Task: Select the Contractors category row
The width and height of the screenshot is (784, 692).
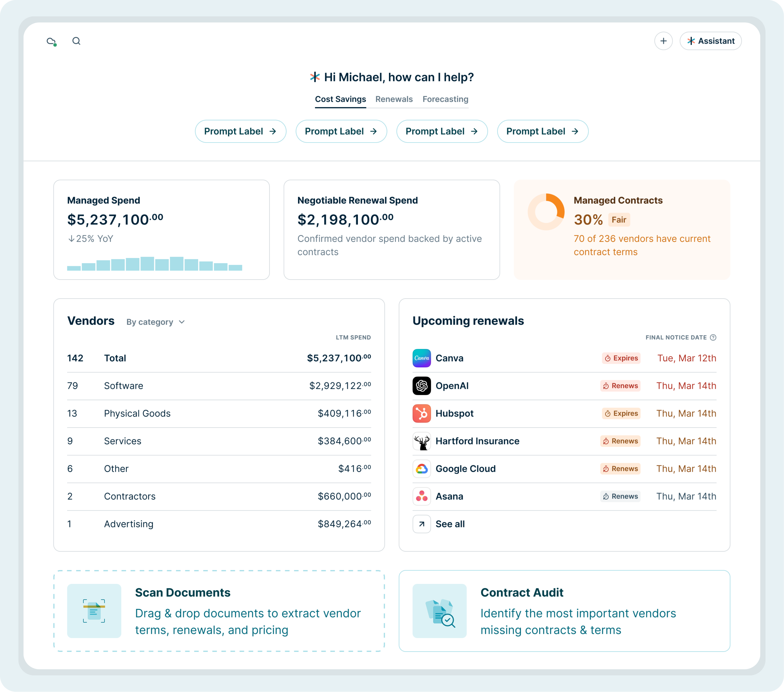Action: coord(219,496)
